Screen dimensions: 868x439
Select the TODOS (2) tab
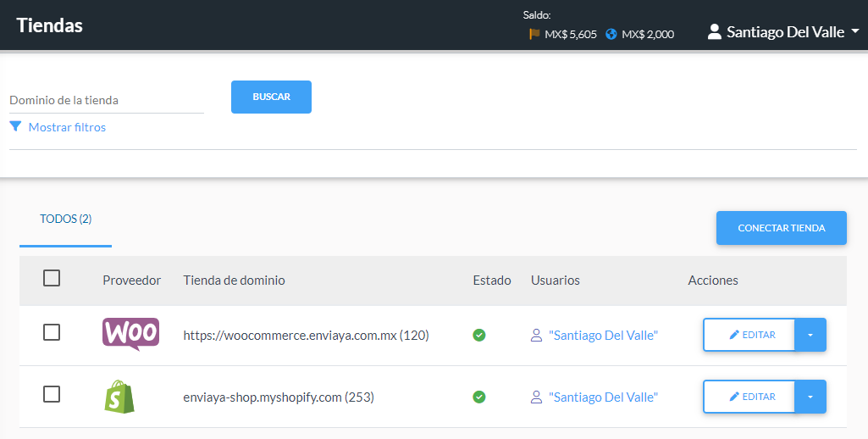coord(66,219)
